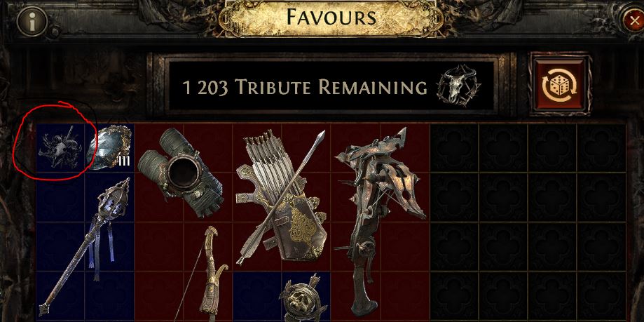Screen dimensions: 644x322
Task: Select the dark leather gloves item
Action: click(181, 173)
